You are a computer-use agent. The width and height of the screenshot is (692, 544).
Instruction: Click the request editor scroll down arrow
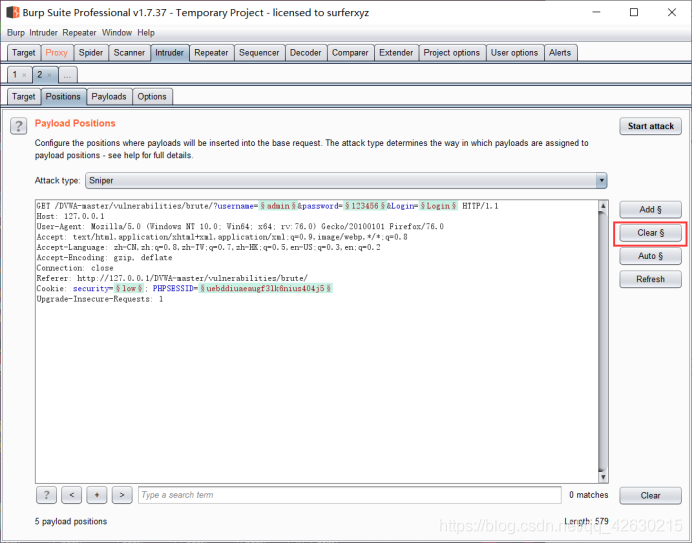coord(603,477)
